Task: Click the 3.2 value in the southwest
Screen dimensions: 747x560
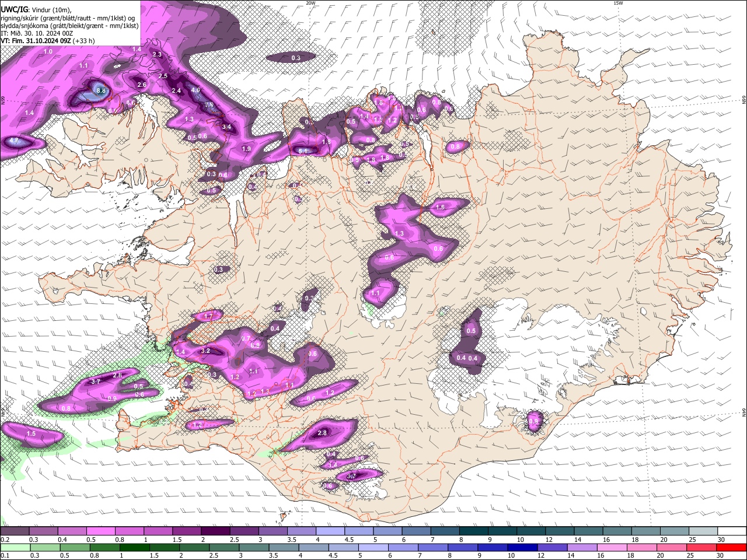Action: 205,351
